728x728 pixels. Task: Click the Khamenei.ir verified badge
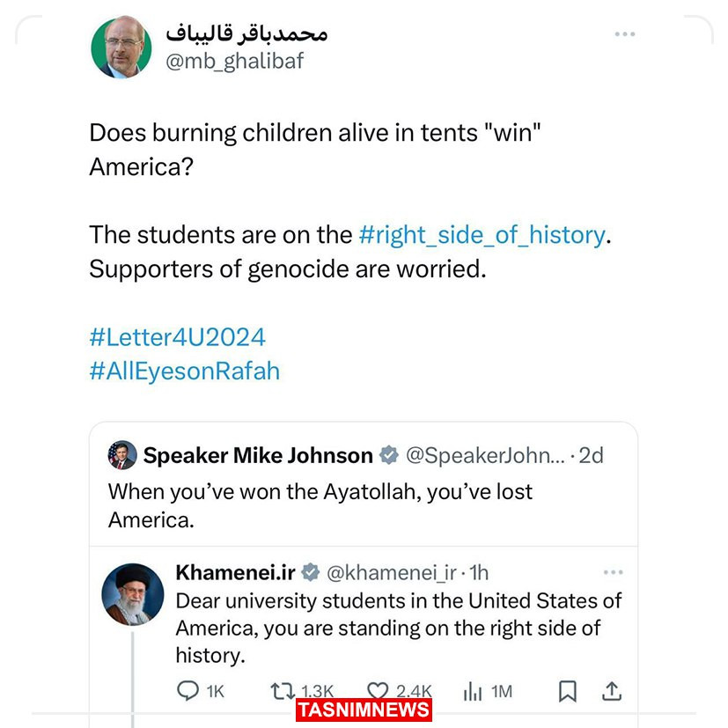tap(311, 573)
